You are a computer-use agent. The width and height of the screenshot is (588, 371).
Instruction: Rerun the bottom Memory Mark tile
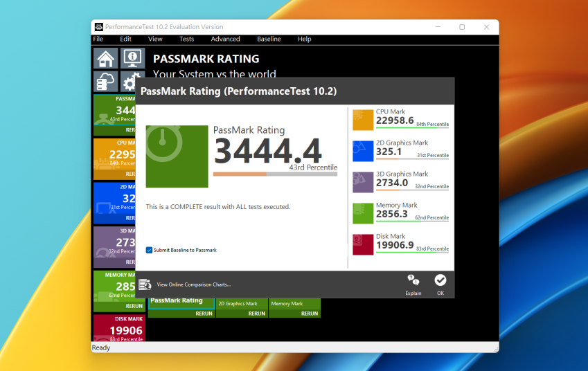coord(310,314)
